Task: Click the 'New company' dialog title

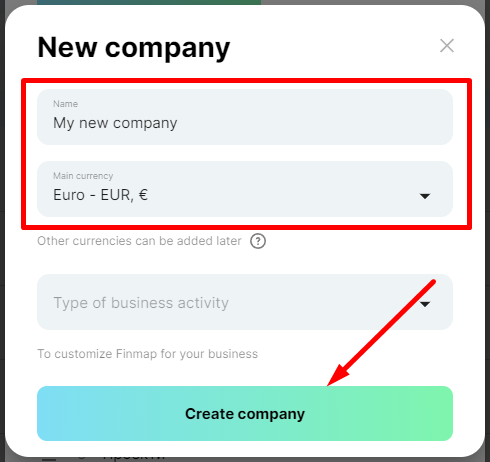Action: pyautogui.click(x=134, y=48)
